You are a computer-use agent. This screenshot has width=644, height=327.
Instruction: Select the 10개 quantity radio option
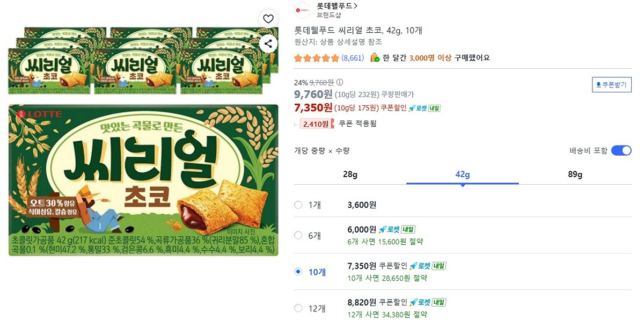(298, 272)
